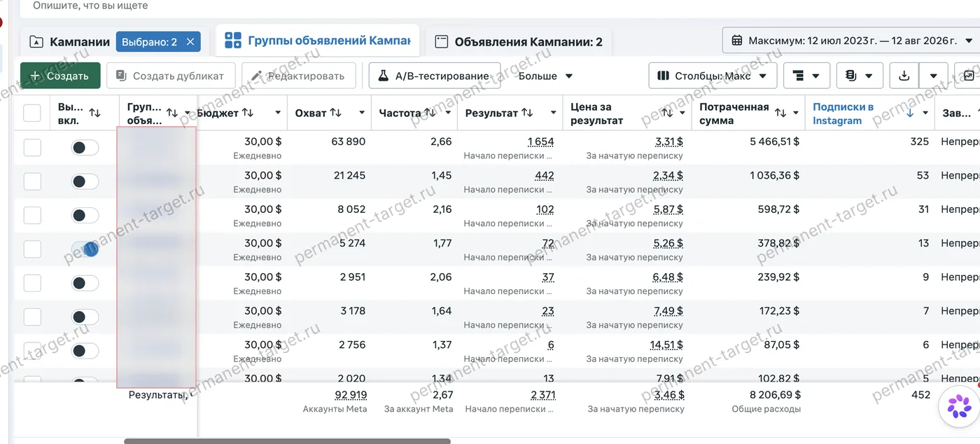This screenshot has height=444, width=980.
Task: Toggle the ad set with 63 890 reach
Action: (85, 148)
